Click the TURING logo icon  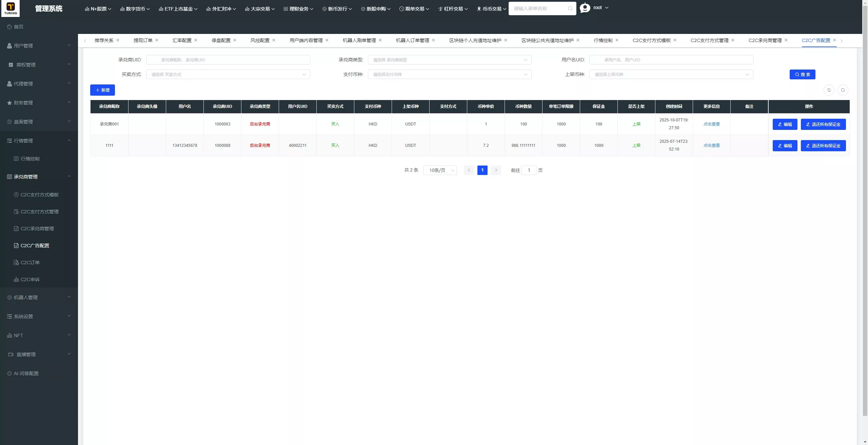[x=11, y=8]
